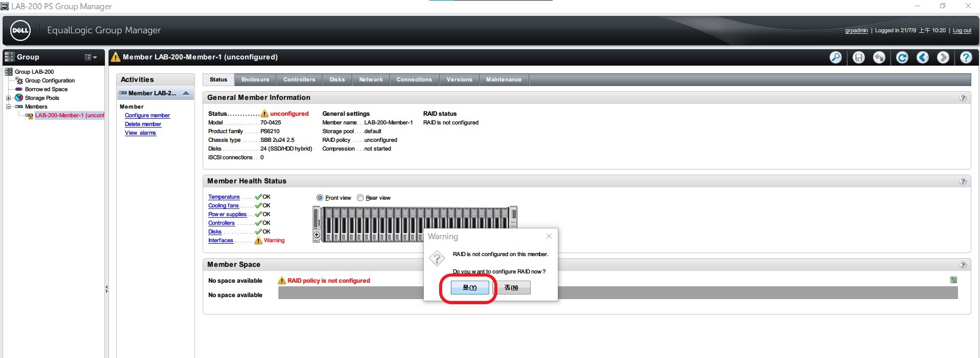This screenshot has width=980, height=358.
Task: Open help for General Member Information panel
Action: point(963,98)
